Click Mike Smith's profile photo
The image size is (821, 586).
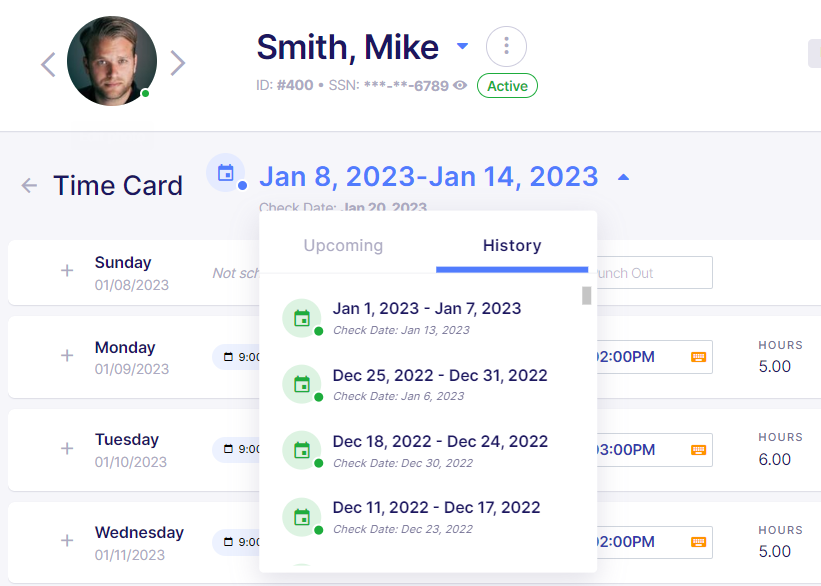111,61
